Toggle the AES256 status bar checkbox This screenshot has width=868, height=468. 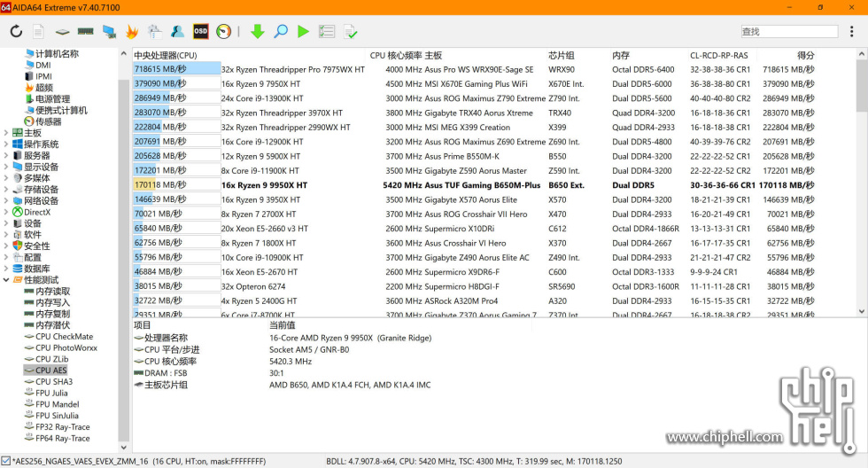tap(5, 461)
